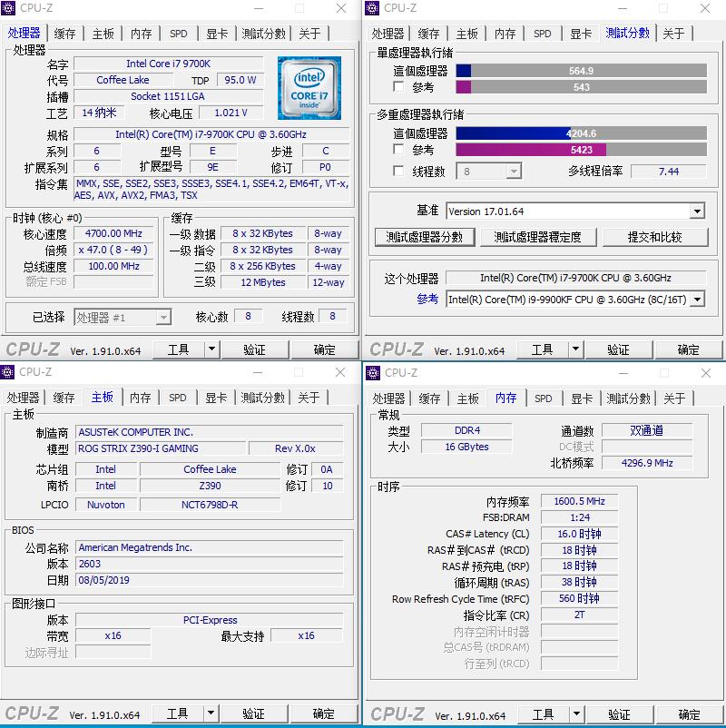This screenshot has height=728, width=726.
Task: Switch to the SPD tab in processor window
Action: click(x=179, y=33)
